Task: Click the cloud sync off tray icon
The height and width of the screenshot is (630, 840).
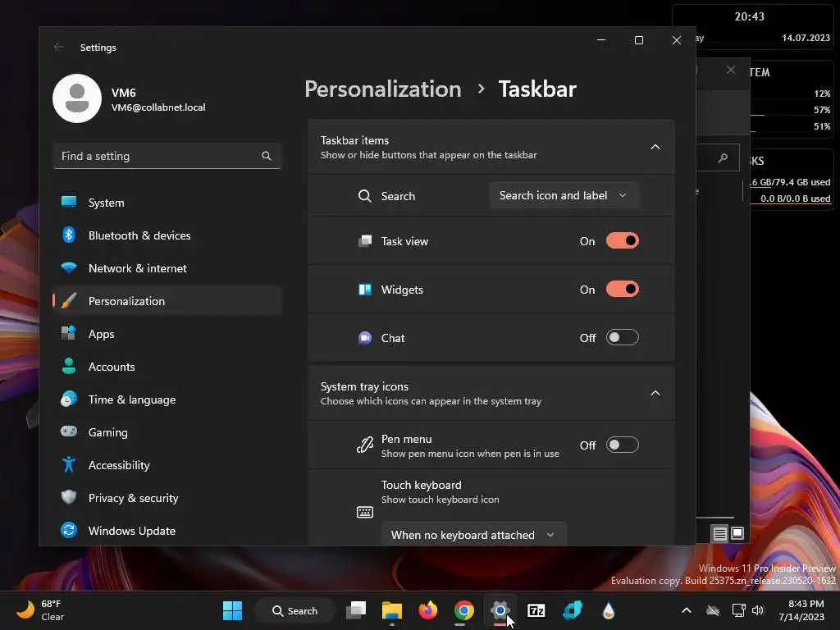Action: (x=713, y=610)
